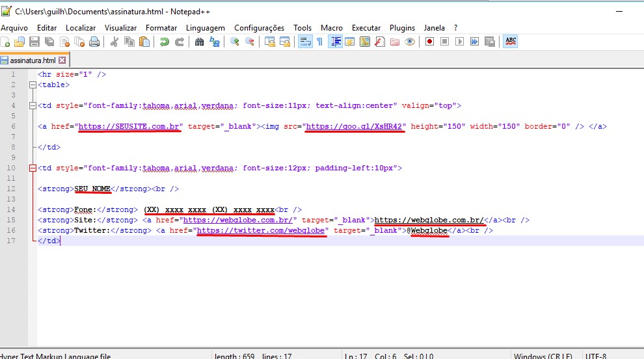The height and width of the screenshot is (359, 644).
Task: Open the Replace toolbar icon
Action: [x=215, y=42]
